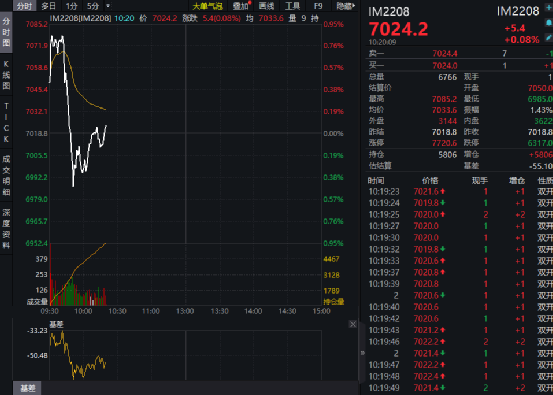
Task: Select the 1分 period tab
Action: [72, 6]
